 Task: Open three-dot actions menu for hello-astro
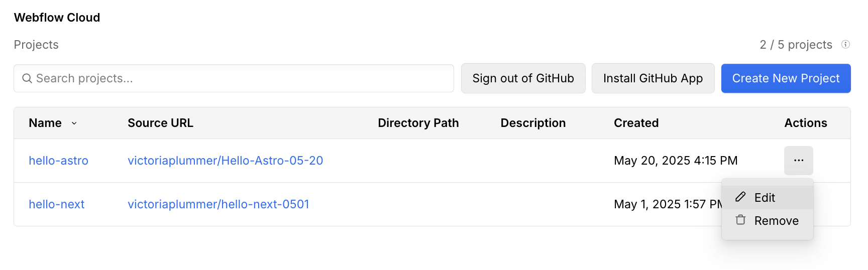click(x=798, y=161)
